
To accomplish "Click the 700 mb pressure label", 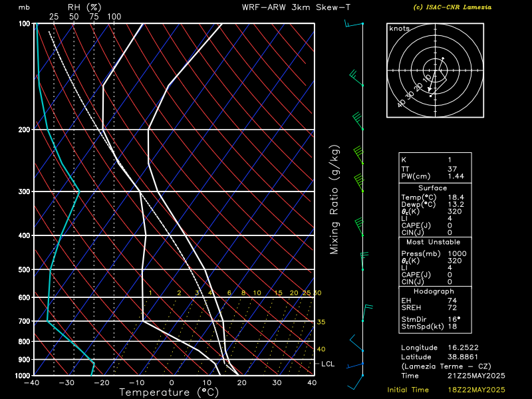I will 25,321.
